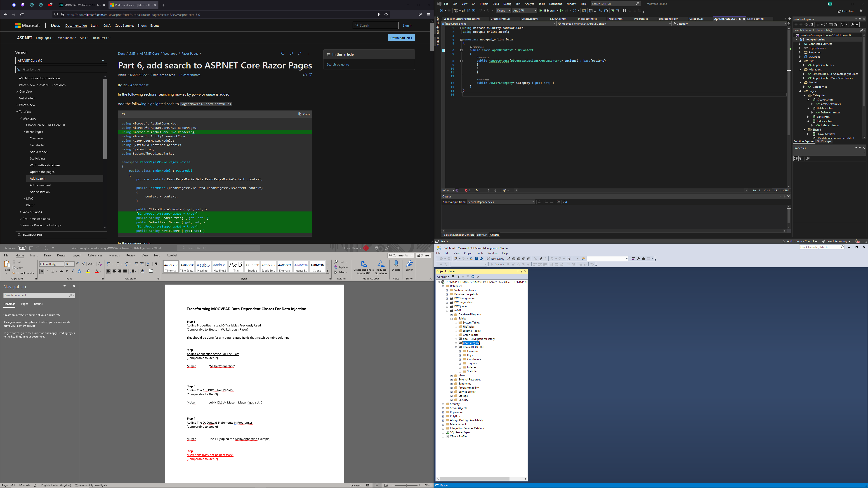Open the Debug configuration dropdown in Visual Studio
This screenshot has width=868, height=488.
pos(503,11)
